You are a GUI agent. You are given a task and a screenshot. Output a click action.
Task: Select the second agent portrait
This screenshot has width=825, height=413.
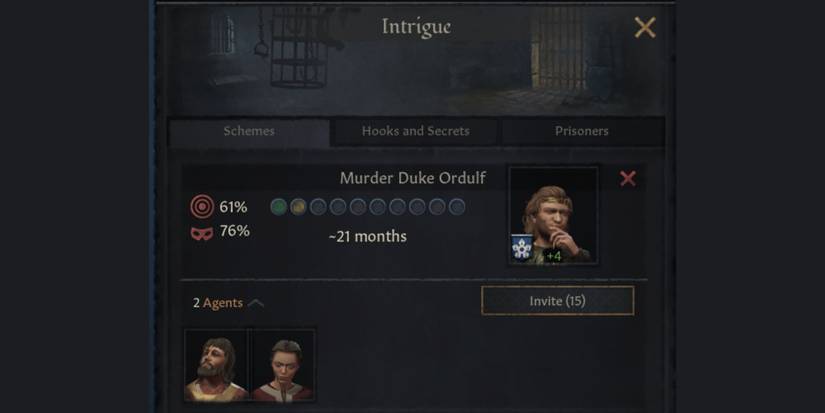(281, 365)
